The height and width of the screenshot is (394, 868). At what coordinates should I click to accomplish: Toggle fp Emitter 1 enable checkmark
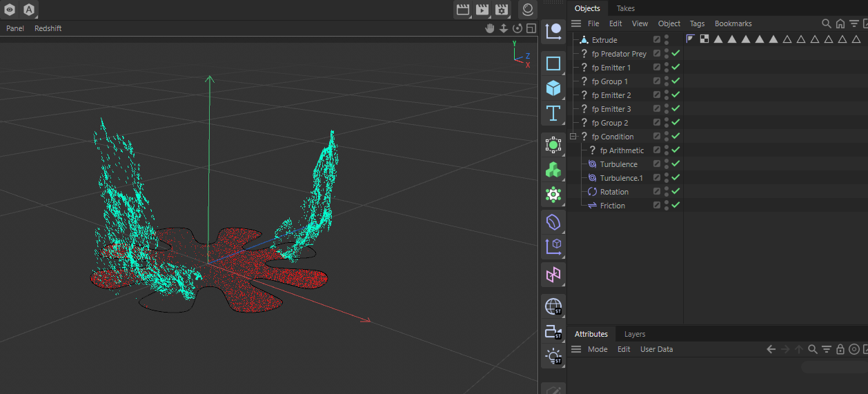click(x=676, y=68)
